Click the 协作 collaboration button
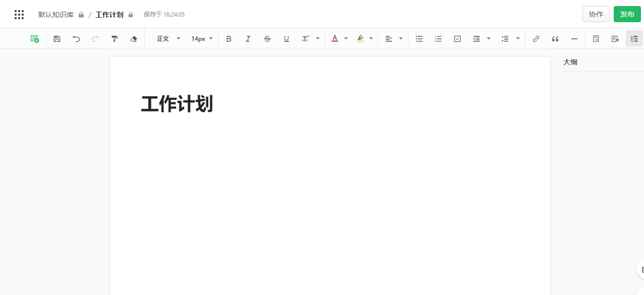The height and width of the screenshot is (295, 644). pos(596,14)
